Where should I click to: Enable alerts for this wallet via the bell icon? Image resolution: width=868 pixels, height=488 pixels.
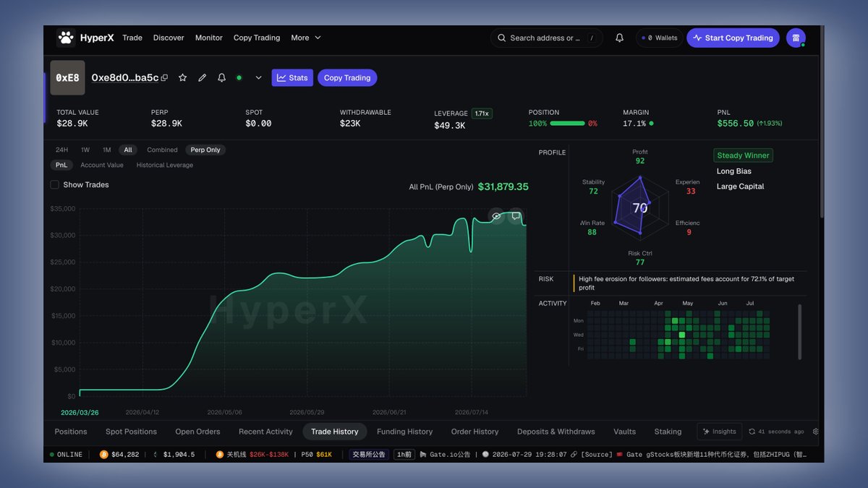coord(221,77)
